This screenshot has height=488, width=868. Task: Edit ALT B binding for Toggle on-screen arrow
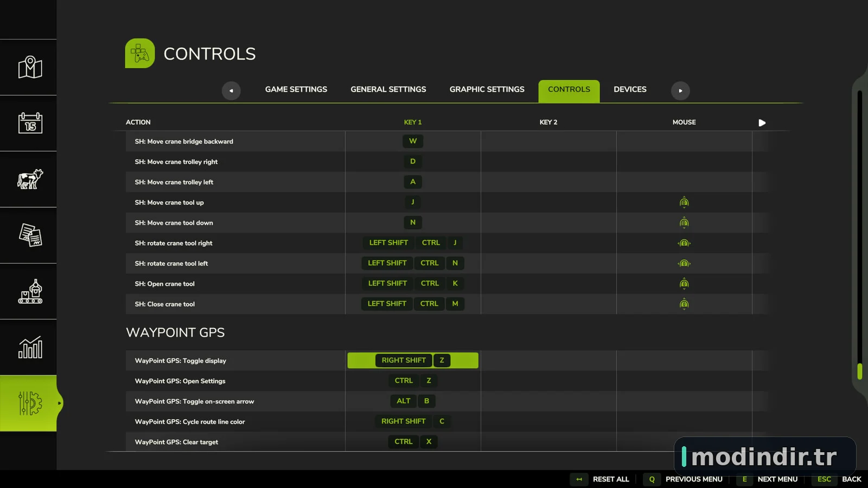coord(413,401)
